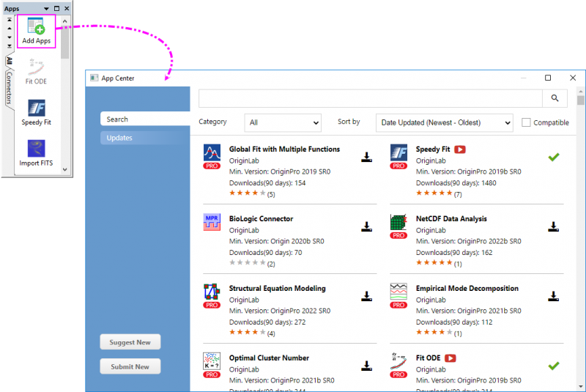Open the Apps panel dropdown arrow
Screen dimensions: 586x392
(47, 8)
